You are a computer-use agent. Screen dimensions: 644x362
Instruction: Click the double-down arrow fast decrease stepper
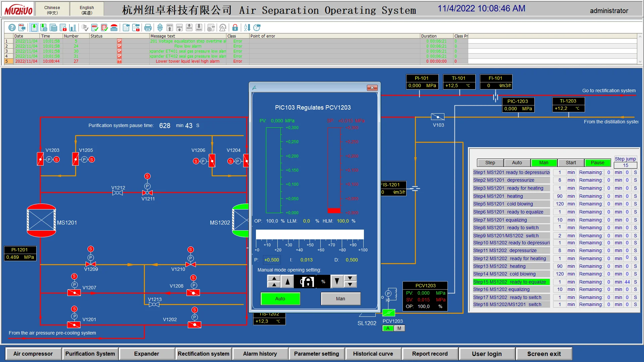tap(350, 282)
